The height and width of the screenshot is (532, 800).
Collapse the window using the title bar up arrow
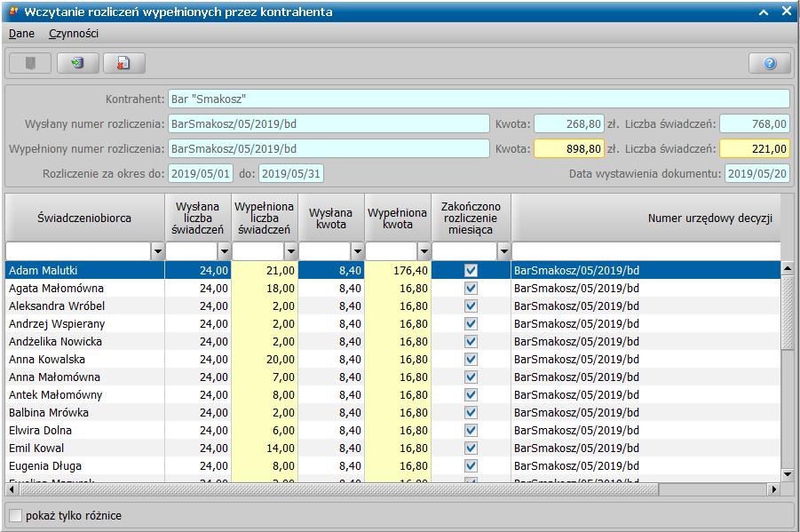[x=764, y=12]
